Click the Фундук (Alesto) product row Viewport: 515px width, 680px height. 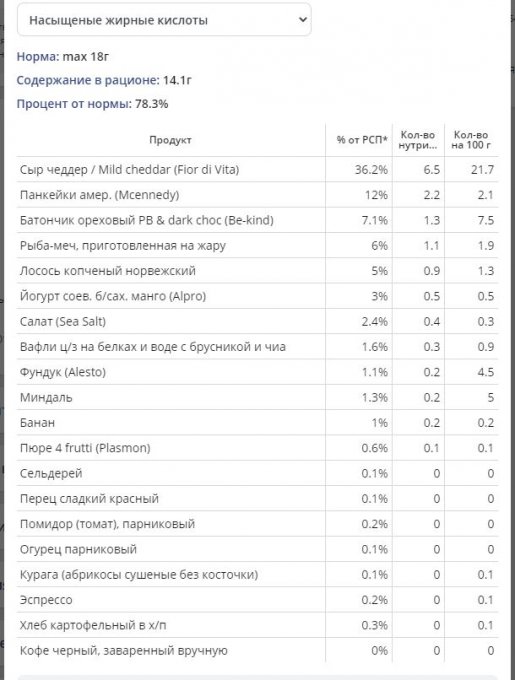[x=258, y=372]
